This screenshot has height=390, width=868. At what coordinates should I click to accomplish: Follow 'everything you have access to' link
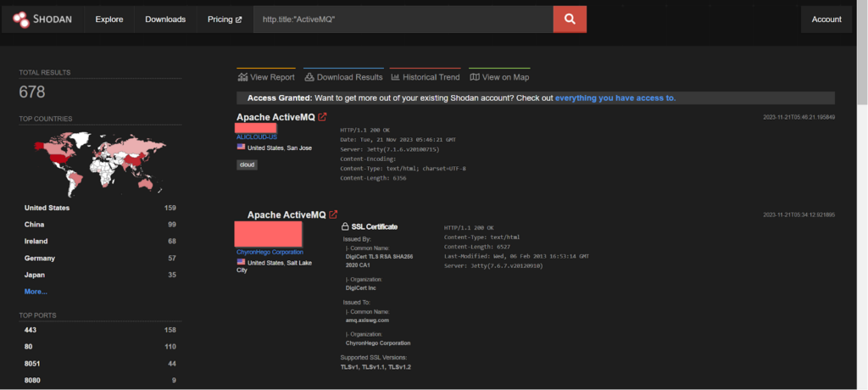[615, 98]
